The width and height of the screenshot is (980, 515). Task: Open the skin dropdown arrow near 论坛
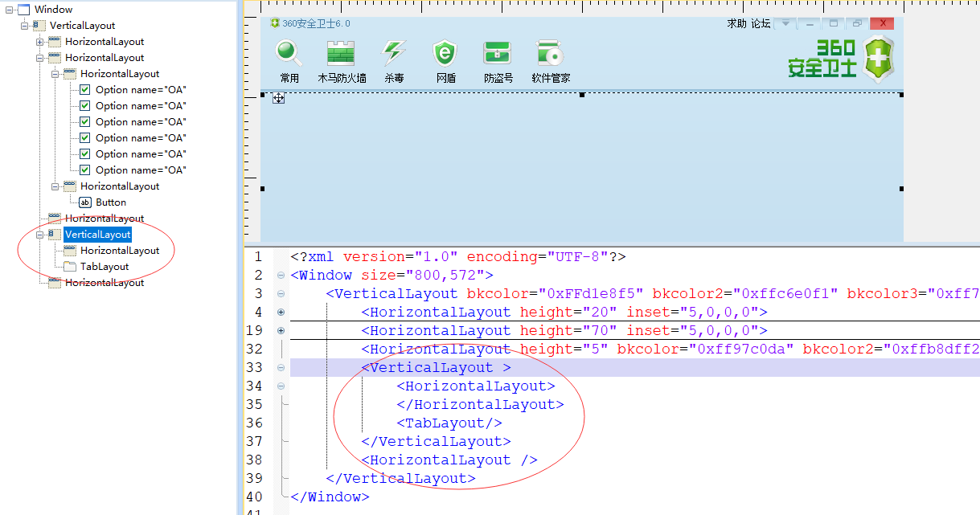785,23
